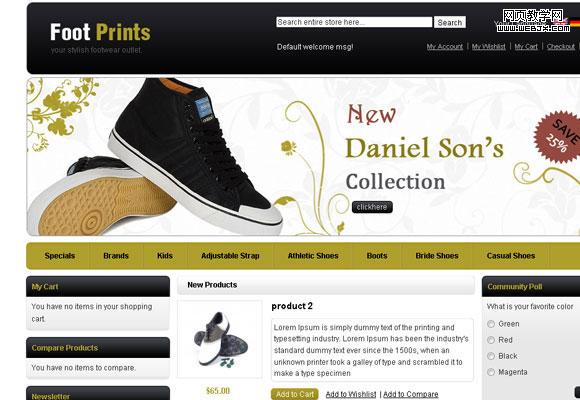Open the product 2 shoe thumbnail

pos(219,339)
